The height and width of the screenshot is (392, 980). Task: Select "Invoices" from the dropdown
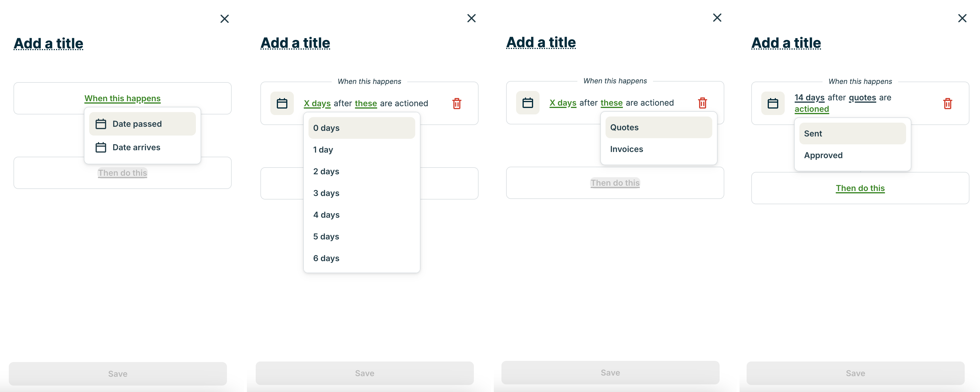626,149
